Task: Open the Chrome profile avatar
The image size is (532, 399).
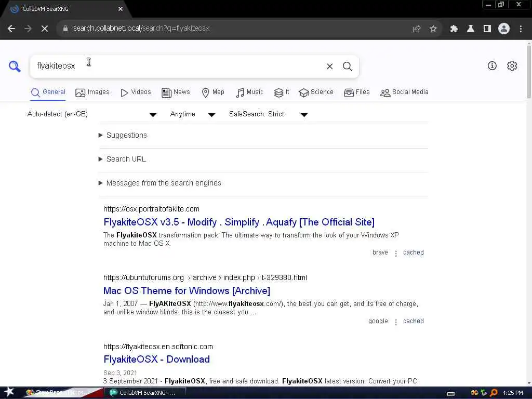Action: pos(504,29)
